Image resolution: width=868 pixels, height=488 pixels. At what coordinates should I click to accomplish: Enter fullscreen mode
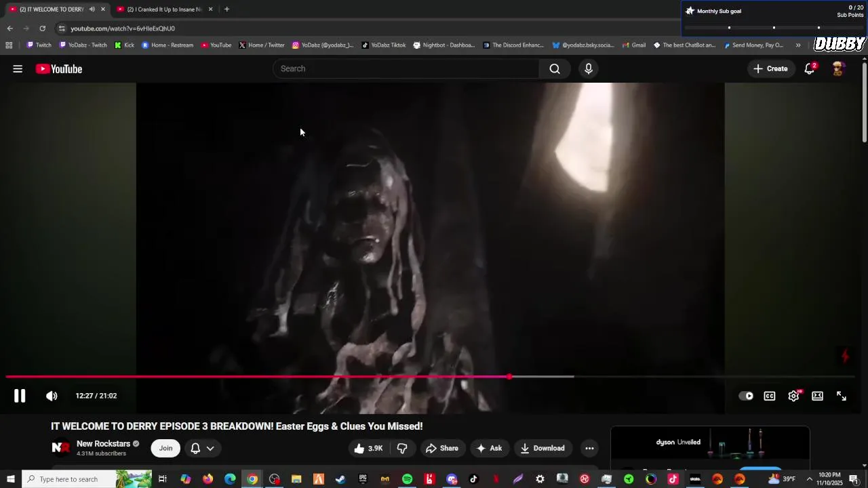pos(842,396)
